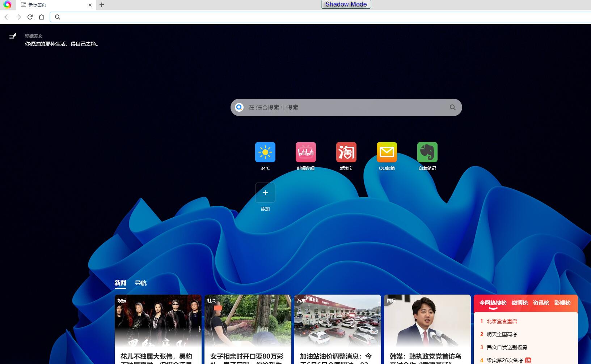This screenshot has width=591, height=364.
Task: Open the bilibili shortcut icon
Action: (x=305, y=152)
